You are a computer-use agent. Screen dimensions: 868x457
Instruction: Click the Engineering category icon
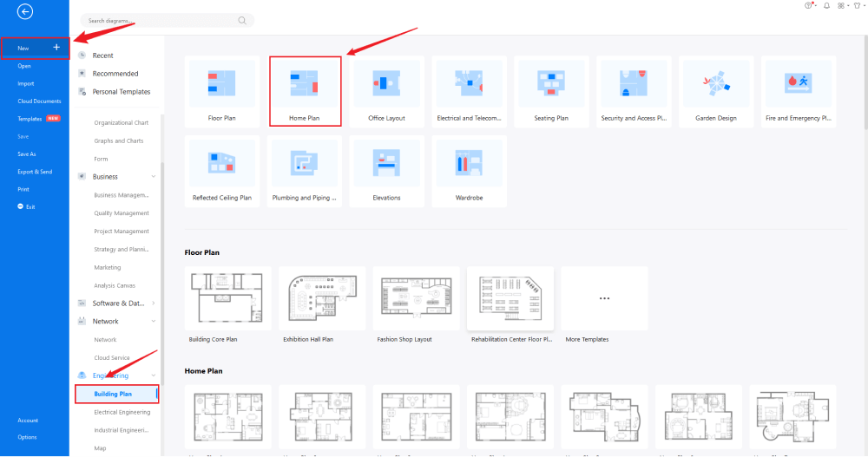82,375
